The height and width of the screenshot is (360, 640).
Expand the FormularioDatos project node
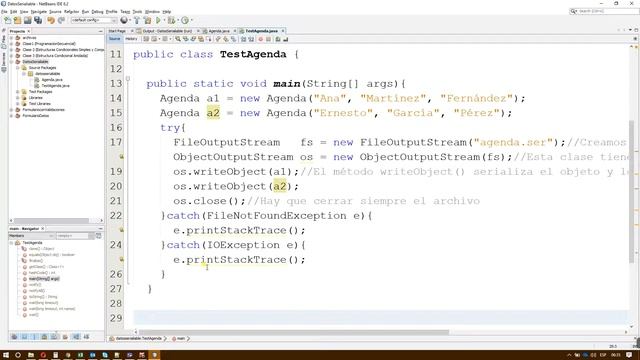[11, 116]
